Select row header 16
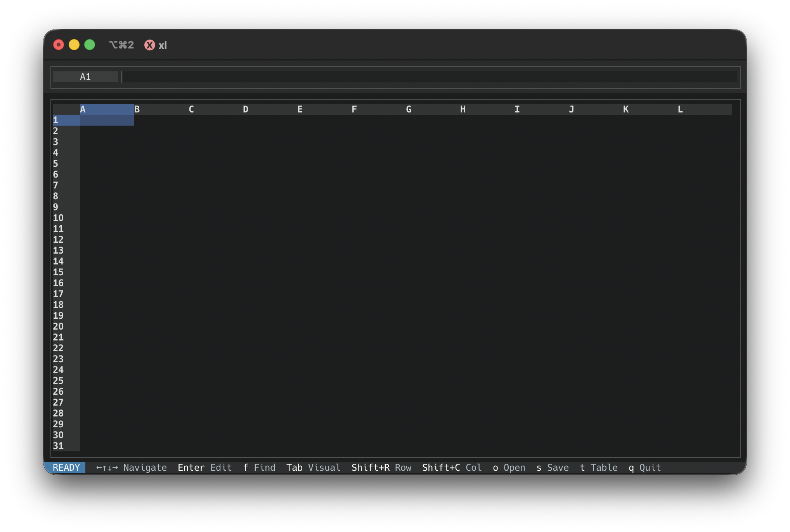The width and height of the screenshot is (790, 532). coord(66,283)
